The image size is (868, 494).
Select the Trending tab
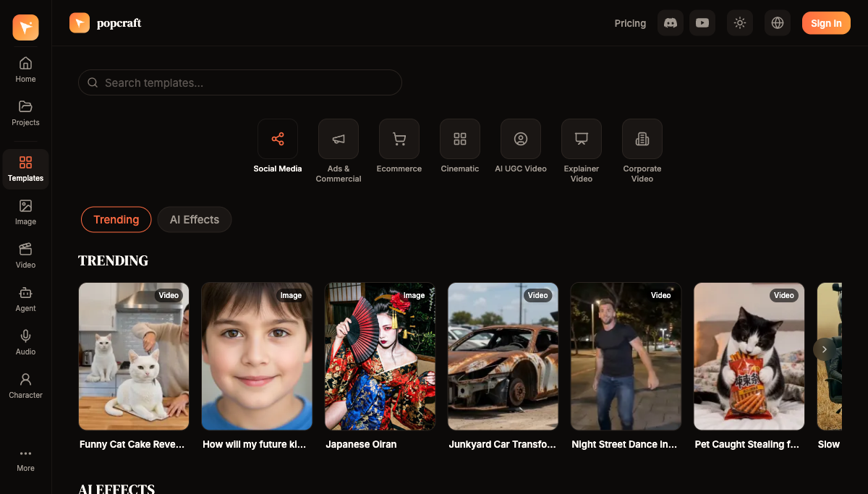pyautogui.click(x=116, y=220)
